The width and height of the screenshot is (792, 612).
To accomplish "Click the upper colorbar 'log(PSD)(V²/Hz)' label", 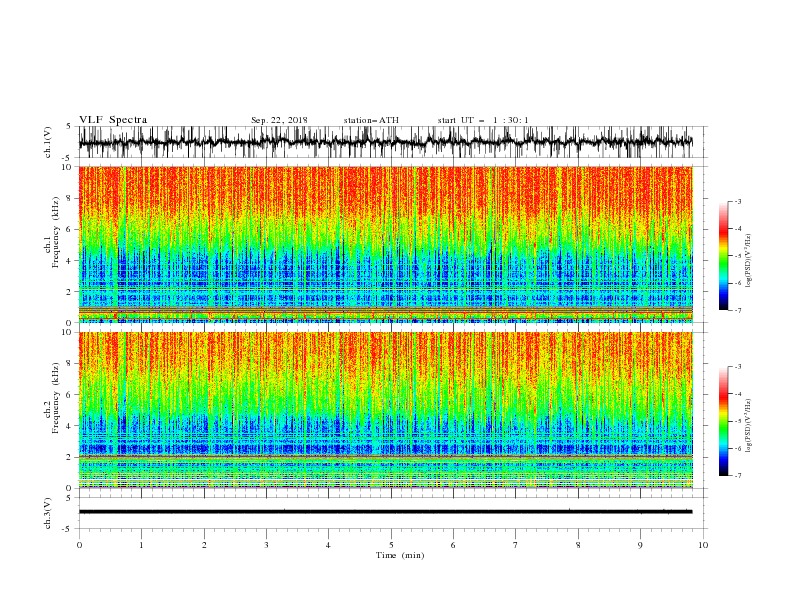I will click(748, 261).
